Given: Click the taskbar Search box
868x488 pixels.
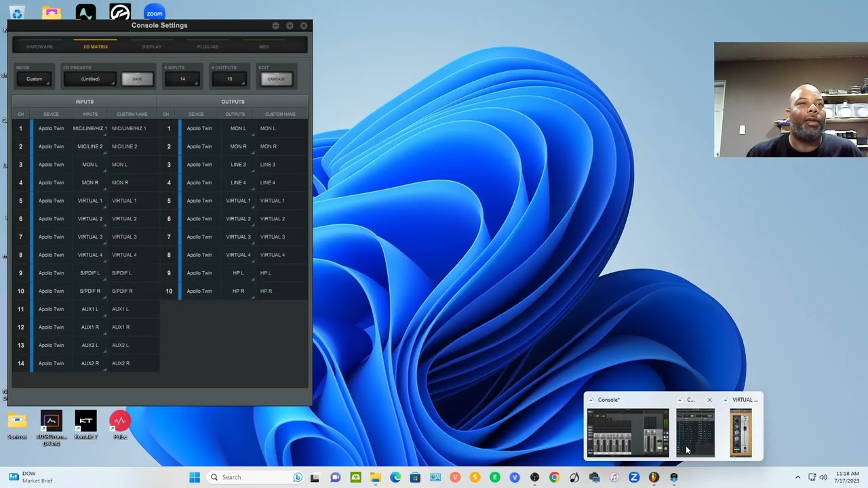Looking at the screenshot, I should click(x=256, y=477).
